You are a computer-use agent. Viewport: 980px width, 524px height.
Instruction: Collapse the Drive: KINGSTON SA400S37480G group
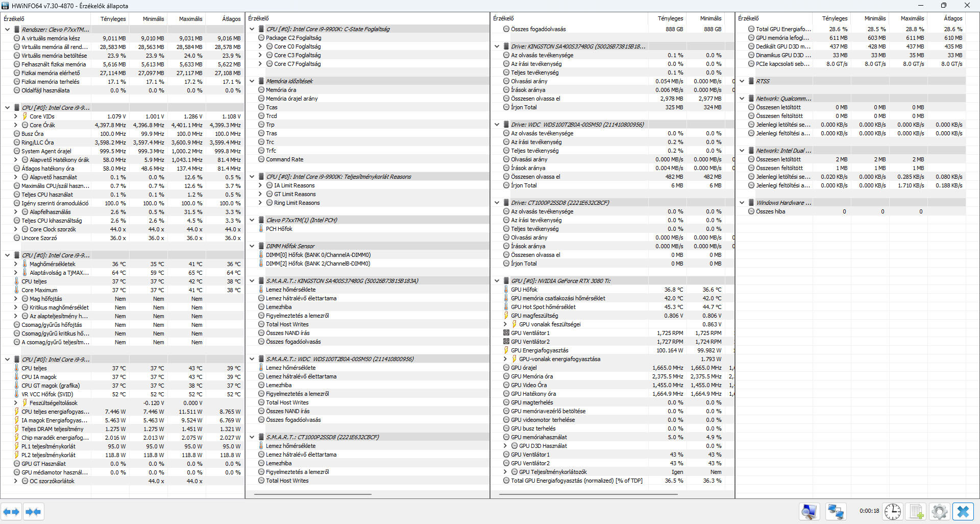(x=497, y=46)
